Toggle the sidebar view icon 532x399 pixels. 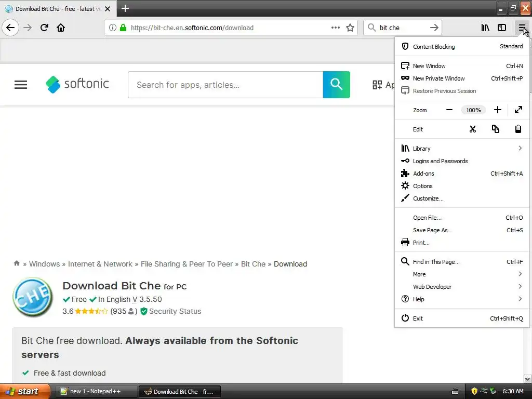click(x=502, y=28)
